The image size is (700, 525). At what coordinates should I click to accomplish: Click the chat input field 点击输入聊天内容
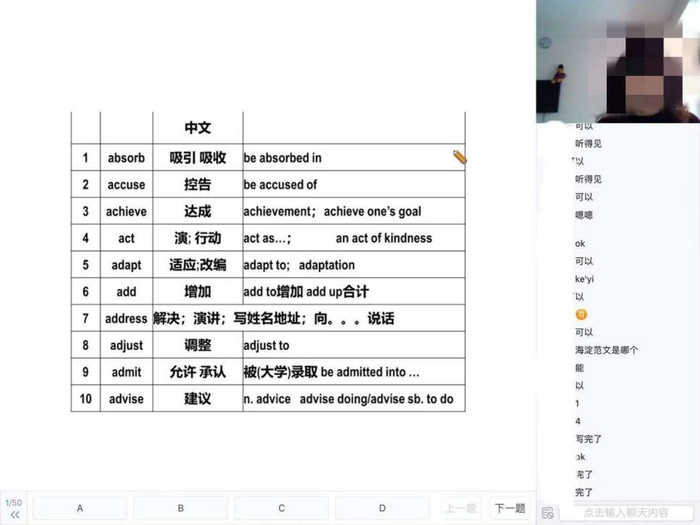click(x=626, y=512)
